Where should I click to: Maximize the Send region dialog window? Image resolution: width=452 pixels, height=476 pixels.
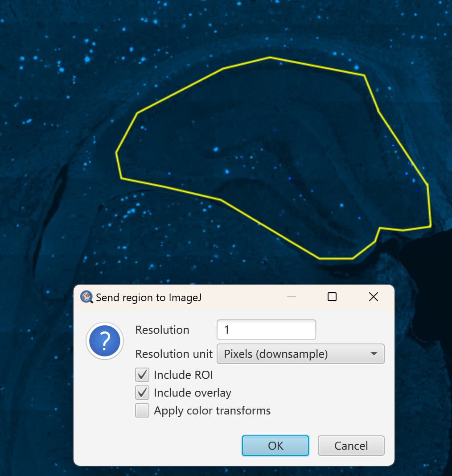click(332, 296)
